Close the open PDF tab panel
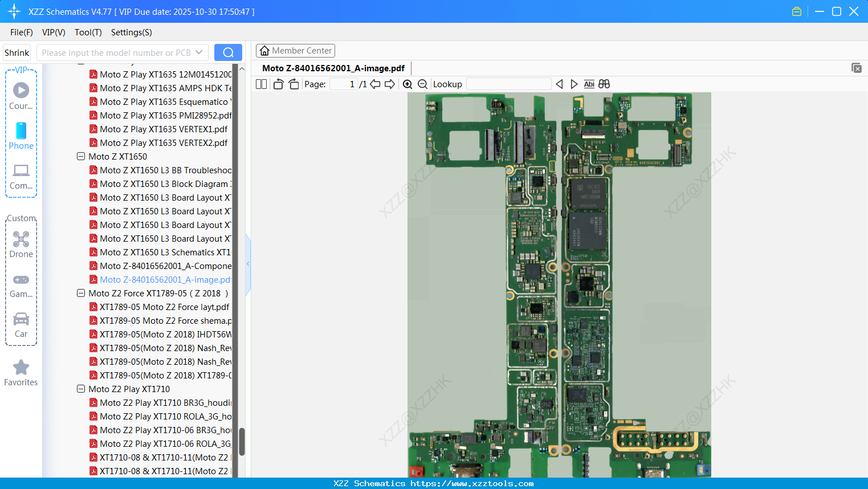 (857, 68)
